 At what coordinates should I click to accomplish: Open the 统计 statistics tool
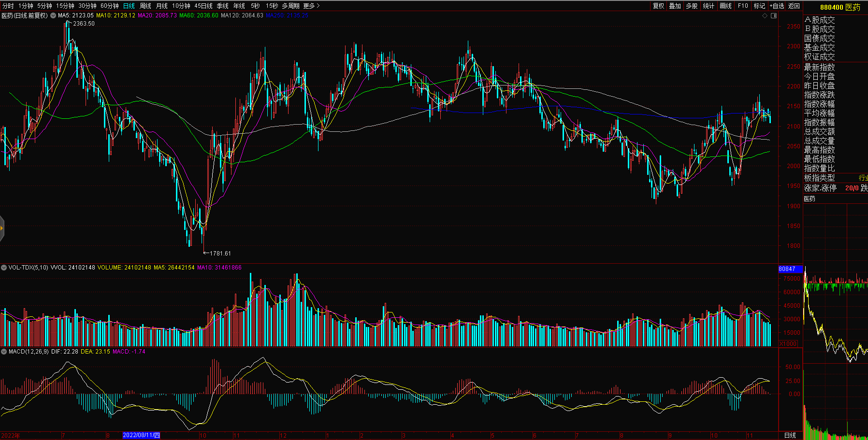(x=709, y=6)
